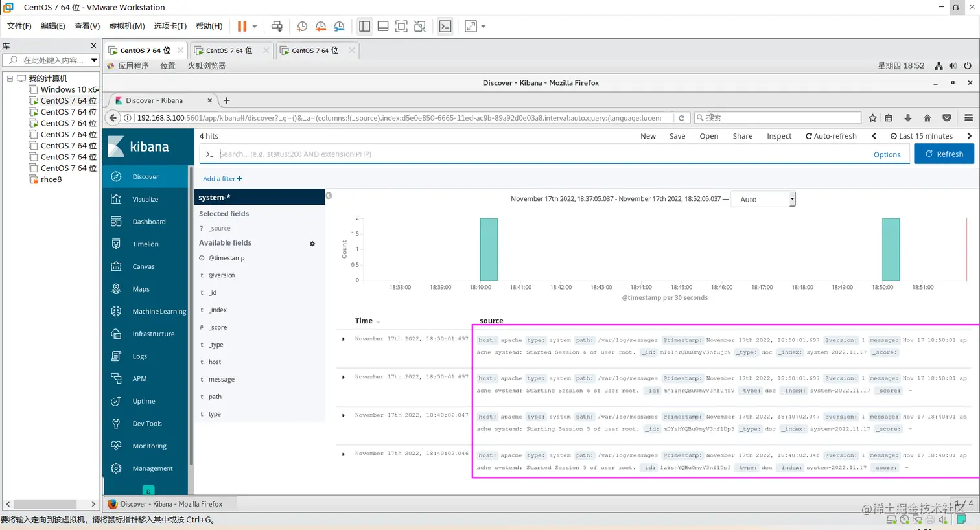
Task: Open the Visualize section icon
Action: (116, 199)
